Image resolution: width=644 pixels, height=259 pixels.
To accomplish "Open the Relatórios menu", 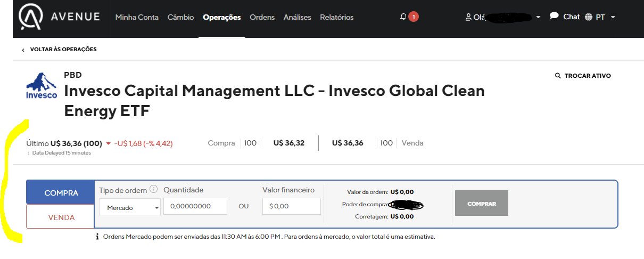I will [x=336, y=17].
